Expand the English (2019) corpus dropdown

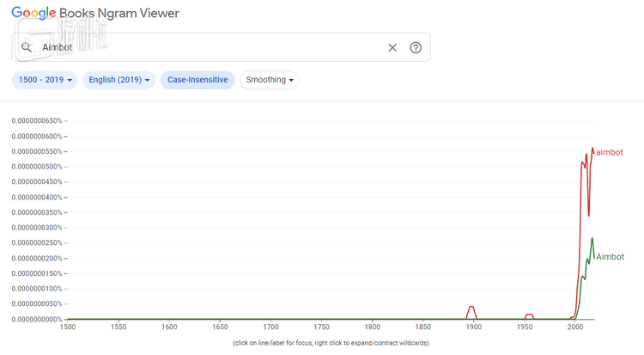(119, 80)
